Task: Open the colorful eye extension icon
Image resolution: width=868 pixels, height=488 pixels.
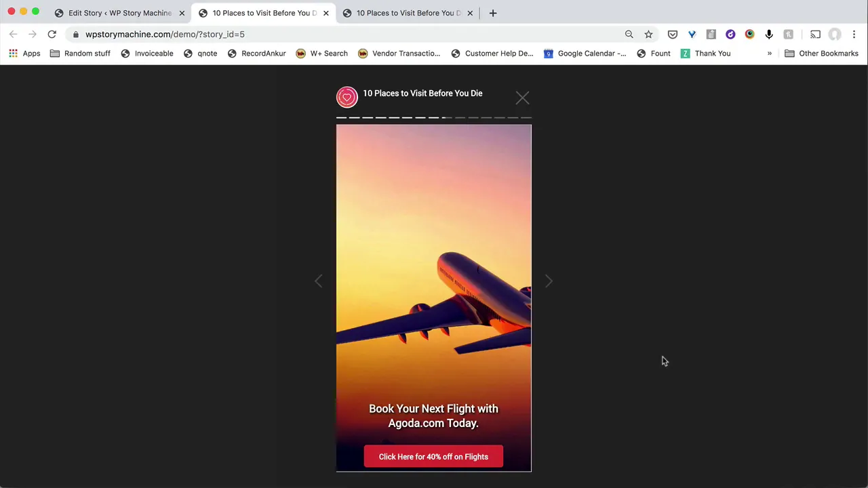Action: [x=749, y=34]
